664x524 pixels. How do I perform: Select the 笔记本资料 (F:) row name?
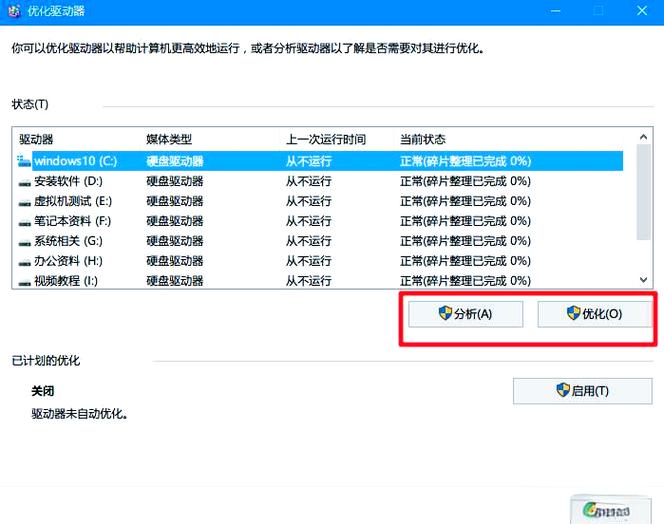72,221
